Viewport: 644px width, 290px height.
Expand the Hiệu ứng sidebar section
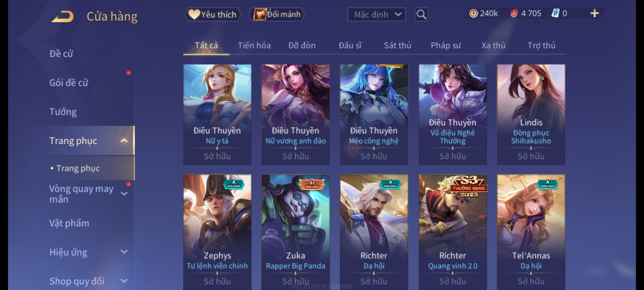[x=124, y=252]
